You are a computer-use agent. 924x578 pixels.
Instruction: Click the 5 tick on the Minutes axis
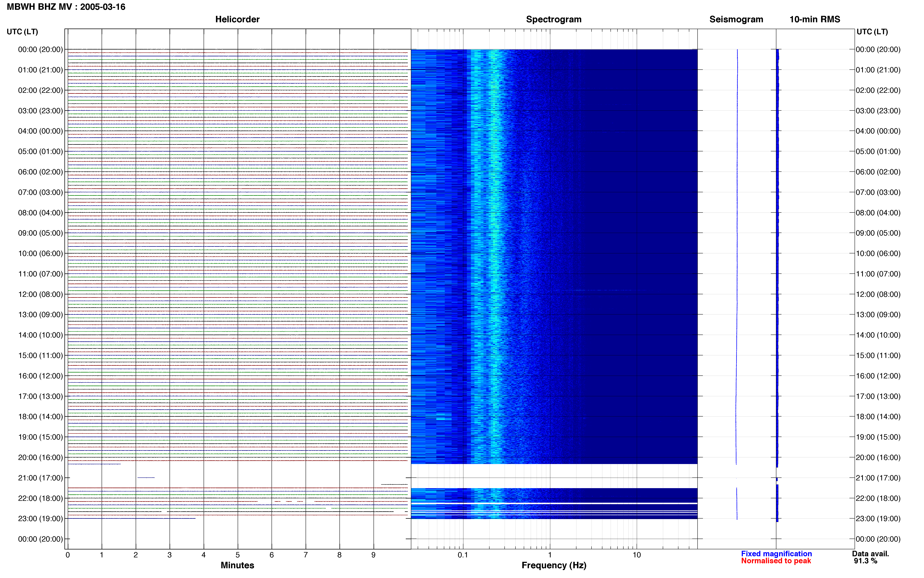click(x=238, y=555)
